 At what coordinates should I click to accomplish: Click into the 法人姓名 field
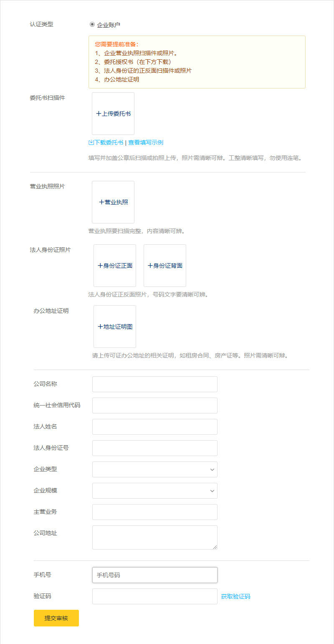(x=155, y=427)
